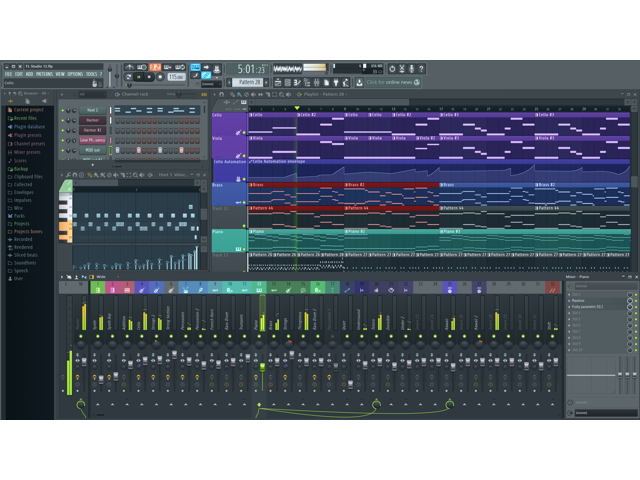Open help question mark toolbar icon
The width and height of the screenshot is (640, 480).
pyautogui.click(x=421, y=69)
